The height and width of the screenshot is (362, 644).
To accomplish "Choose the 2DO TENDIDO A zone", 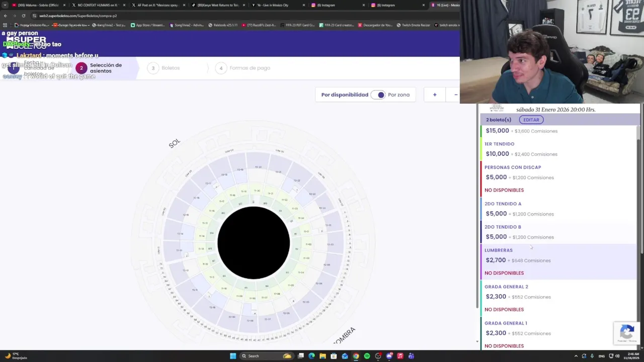I will pos(558,209).
